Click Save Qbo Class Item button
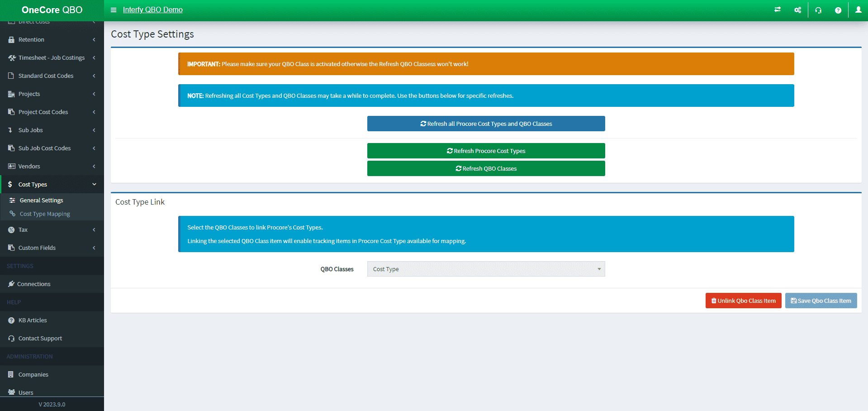868x411 pixels. 821,301
